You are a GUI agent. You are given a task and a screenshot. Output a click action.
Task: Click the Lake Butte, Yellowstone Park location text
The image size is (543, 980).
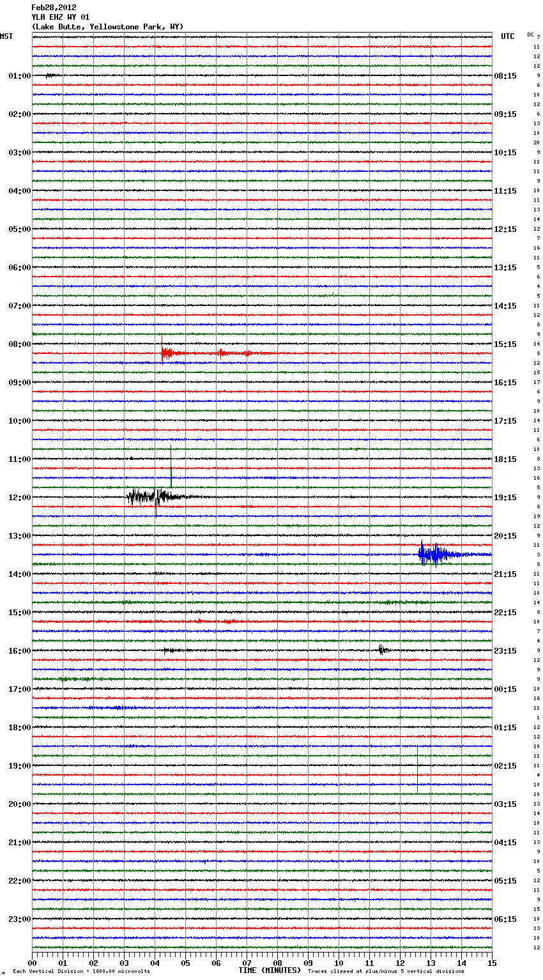tap(107, 27)
